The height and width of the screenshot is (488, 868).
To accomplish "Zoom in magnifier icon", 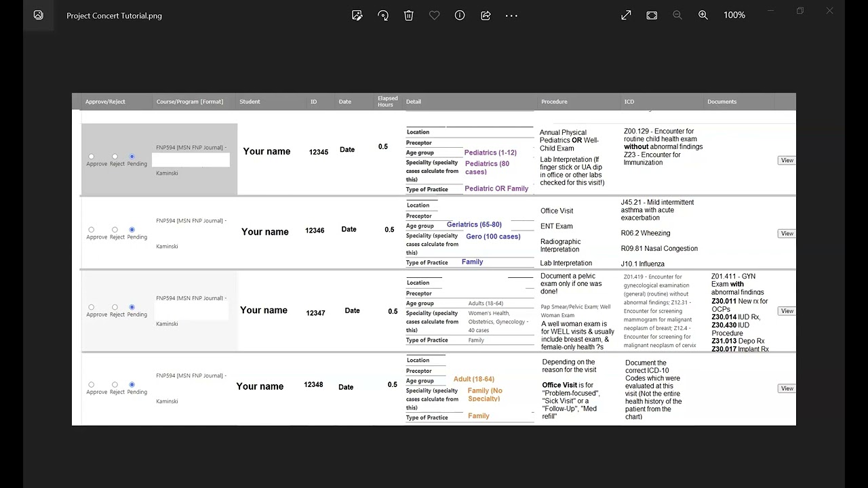I will [703, 15].
